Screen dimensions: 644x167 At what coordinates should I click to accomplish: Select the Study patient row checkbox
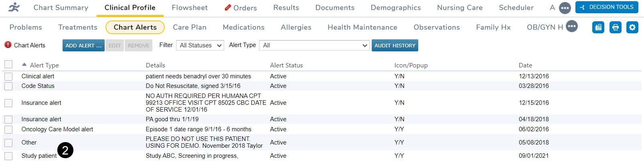8,156
